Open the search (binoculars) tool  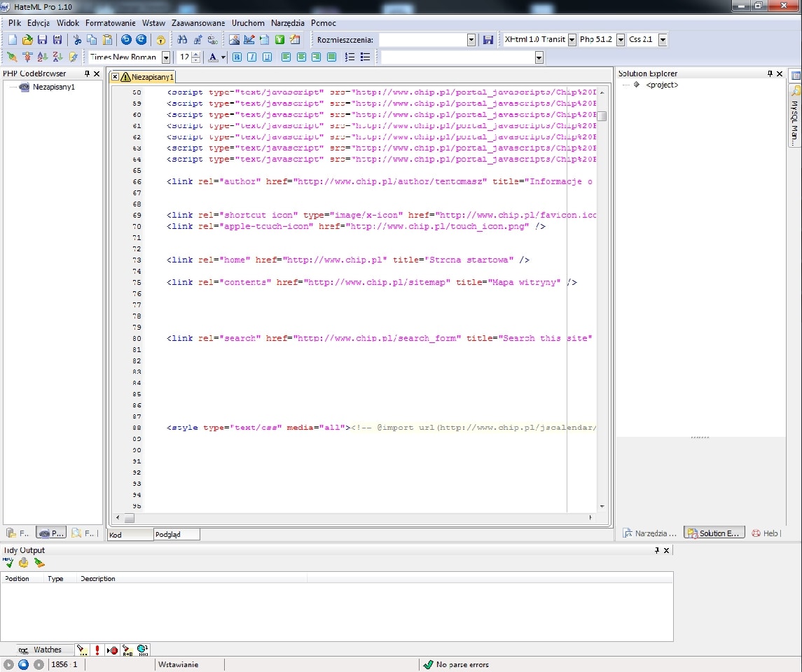182,39
